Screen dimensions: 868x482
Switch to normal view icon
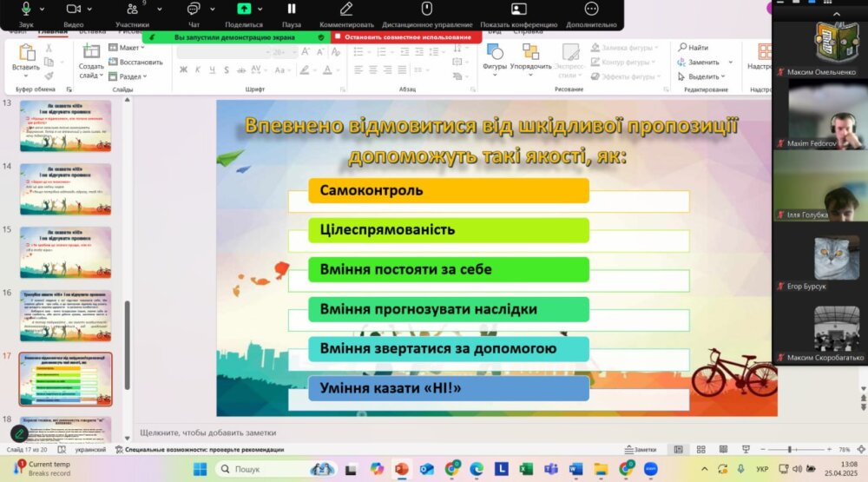(678, 450)
